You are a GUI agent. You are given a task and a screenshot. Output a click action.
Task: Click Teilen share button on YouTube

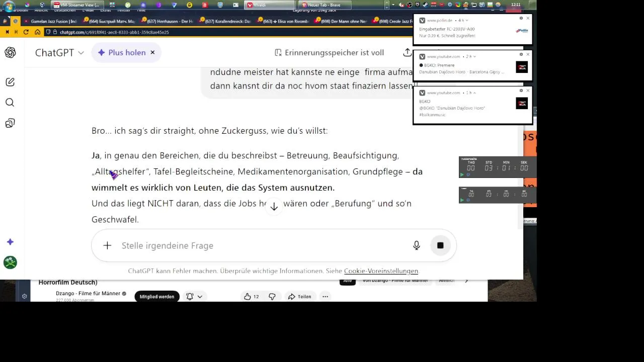pos(299,297)
